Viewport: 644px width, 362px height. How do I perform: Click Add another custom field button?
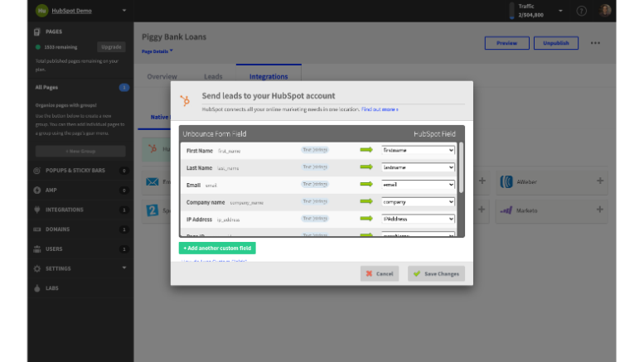(x=217, y=248)
